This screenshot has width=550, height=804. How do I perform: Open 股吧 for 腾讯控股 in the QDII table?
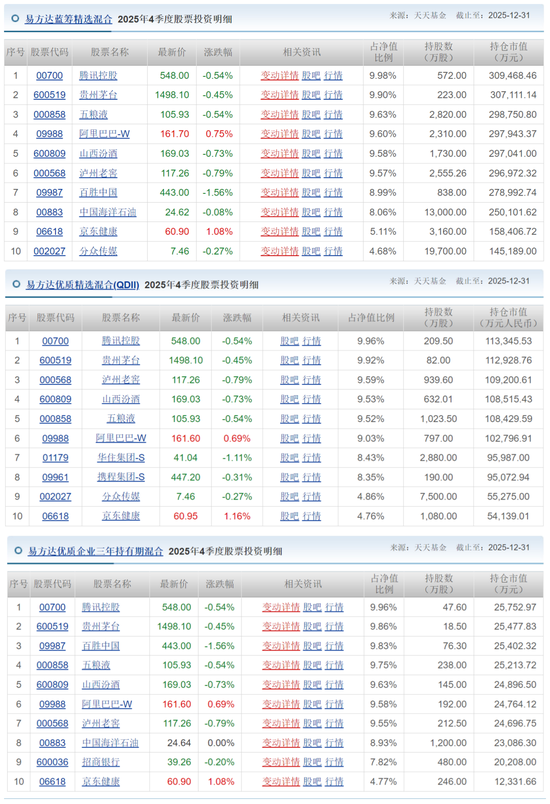click(289, 341)
